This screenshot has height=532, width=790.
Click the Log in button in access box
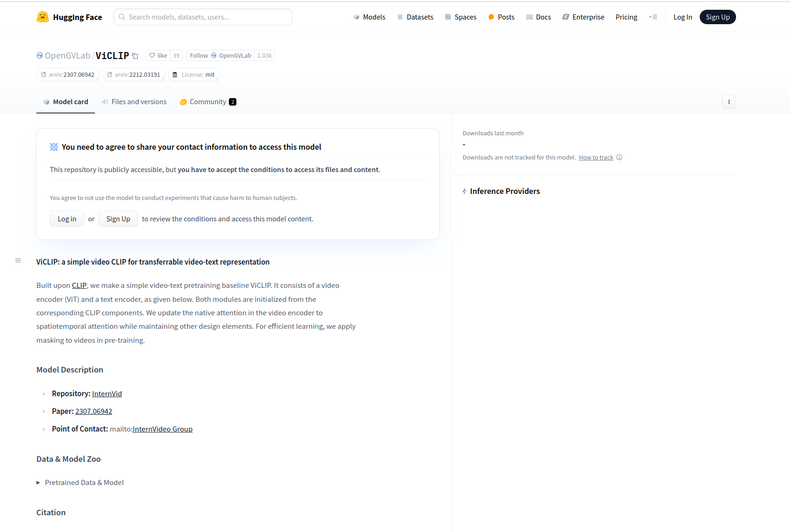(67, 219)
